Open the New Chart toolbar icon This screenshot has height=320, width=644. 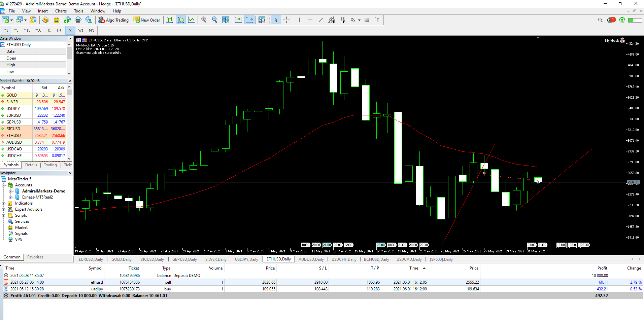click(5, 20)
